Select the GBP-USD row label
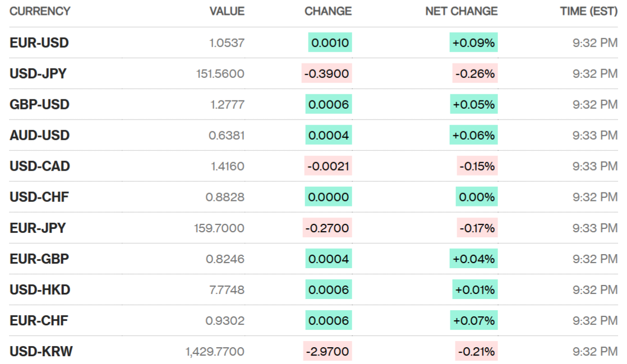627x364 pixels. coord(39,104)
